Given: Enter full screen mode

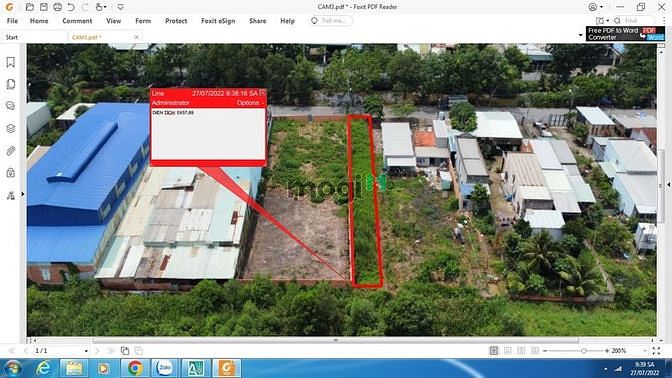Looking at the screenshot, I should (x=656, y=351).
